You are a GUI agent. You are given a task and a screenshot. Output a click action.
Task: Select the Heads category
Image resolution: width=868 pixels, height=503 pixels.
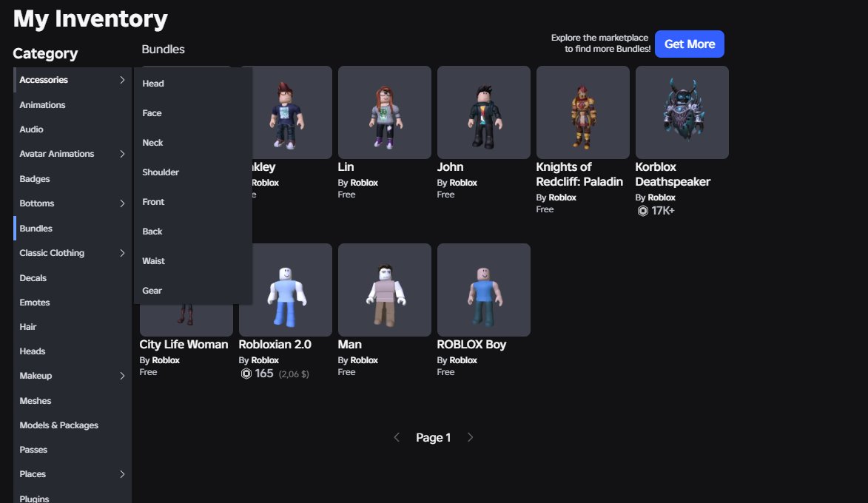[73, 351]
